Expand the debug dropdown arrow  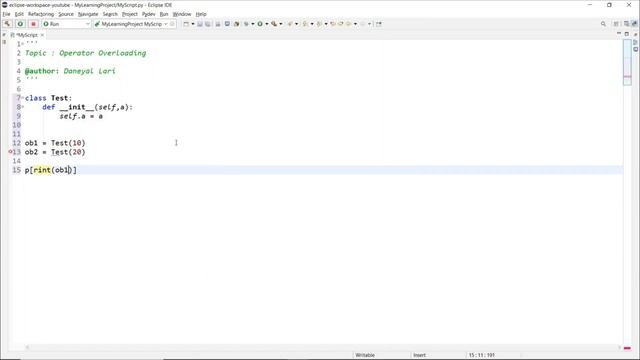pos(253,24)
